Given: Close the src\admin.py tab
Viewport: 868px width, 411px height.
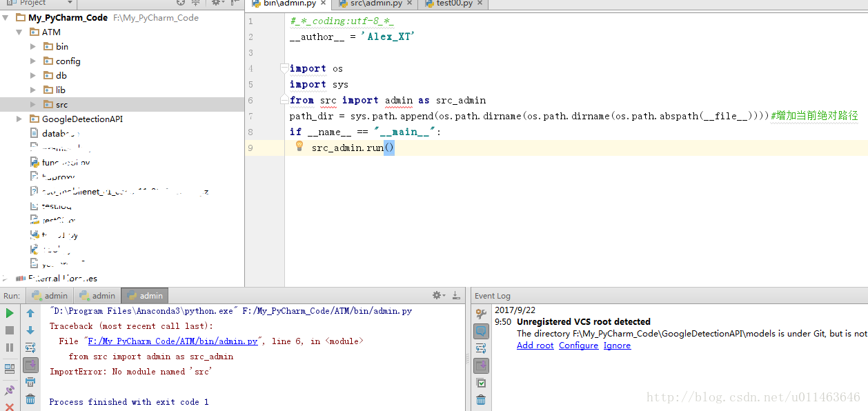Looking at the screenshot, I should coord(410,3).
